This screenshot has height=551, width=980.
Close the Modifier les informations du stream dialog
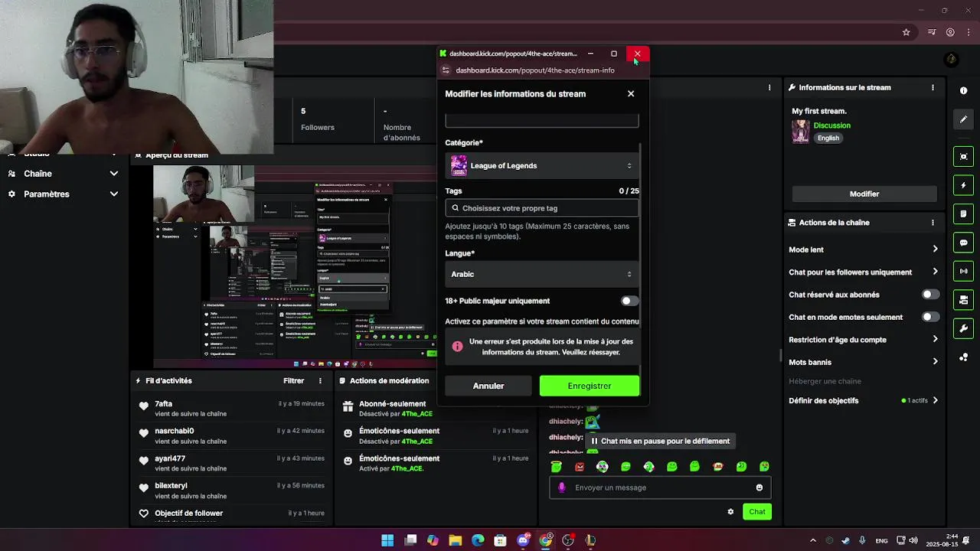(631, 93)
